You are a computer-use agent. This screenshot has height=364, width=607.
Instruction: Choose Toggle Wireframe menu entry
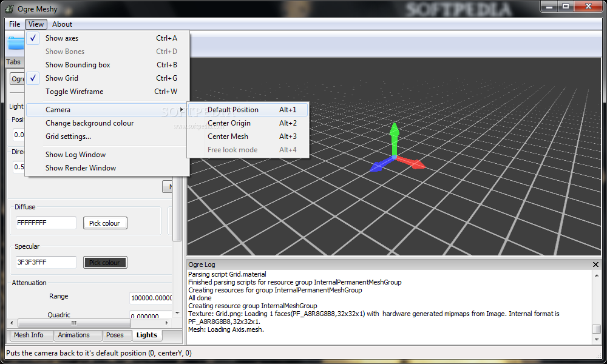pyautogui.click(x=107, y=91)
